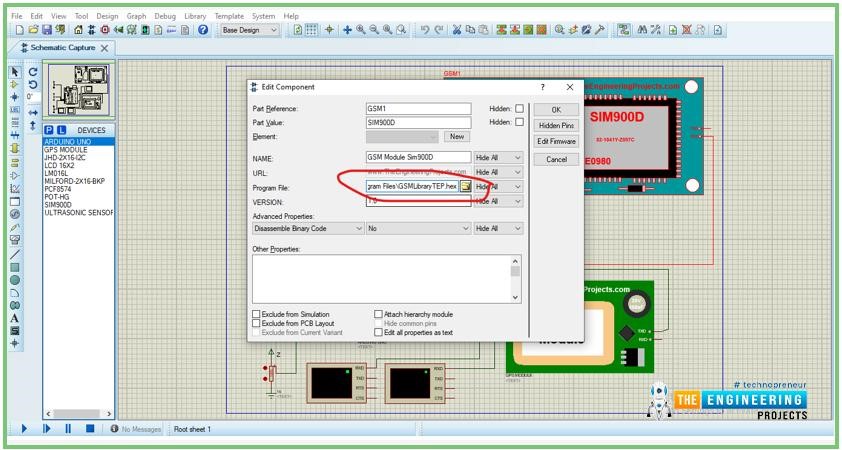Toggle Wire Autorouter toolbar icon
Image resolution: width=842 pixels, height=450 pixels.
pos(624,30)
